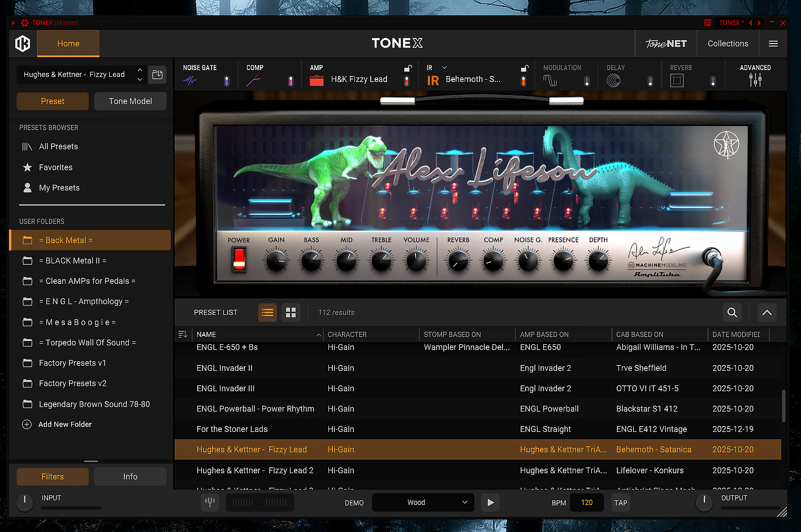The width and height of the screenshot is (801, 532).
Task: Click the IK Multimedia logo icon
Action: click(23, 44)
